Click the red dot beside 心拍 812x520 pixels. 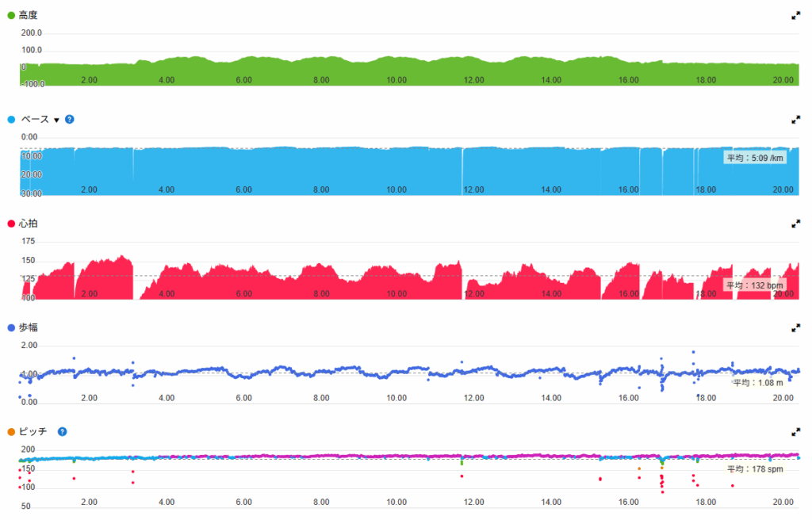11,224
